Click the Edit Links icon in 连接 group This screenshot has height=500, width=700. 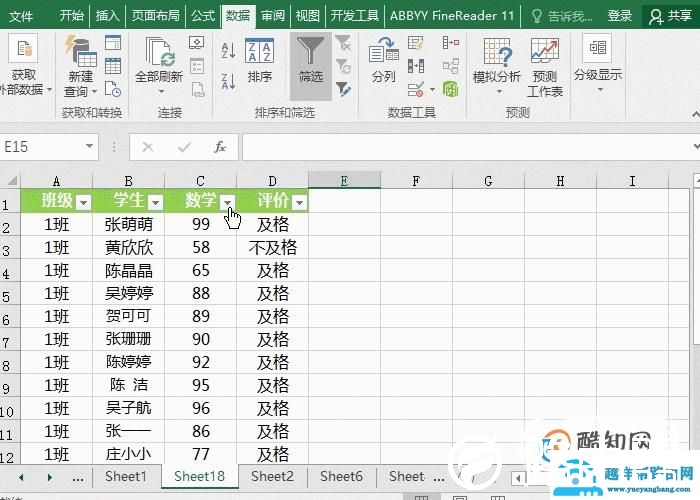[x=198, y=90]
